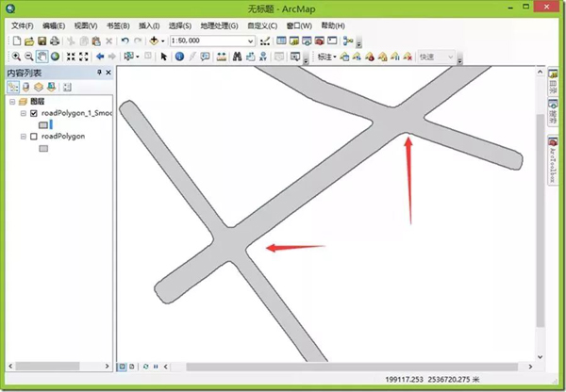Collapse the roadPolygon layer tree node

(x=24, y=137)
